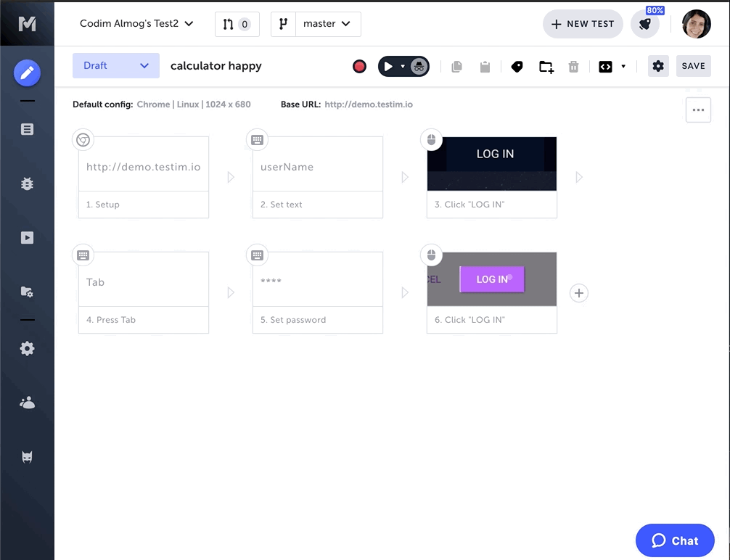Open the test settings gear
Image resolution: width=730 pixels, height=560 pixels.
tap(658, 66)
